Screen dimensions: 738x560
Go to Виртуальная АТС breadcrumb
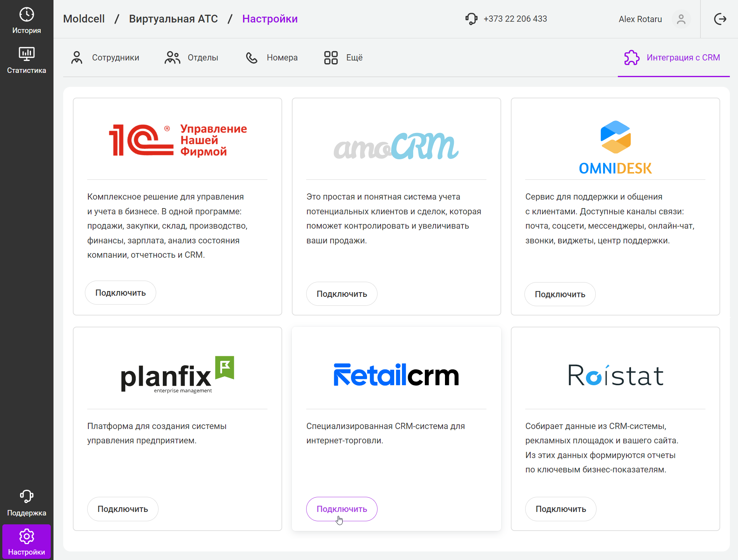[173, 19]
